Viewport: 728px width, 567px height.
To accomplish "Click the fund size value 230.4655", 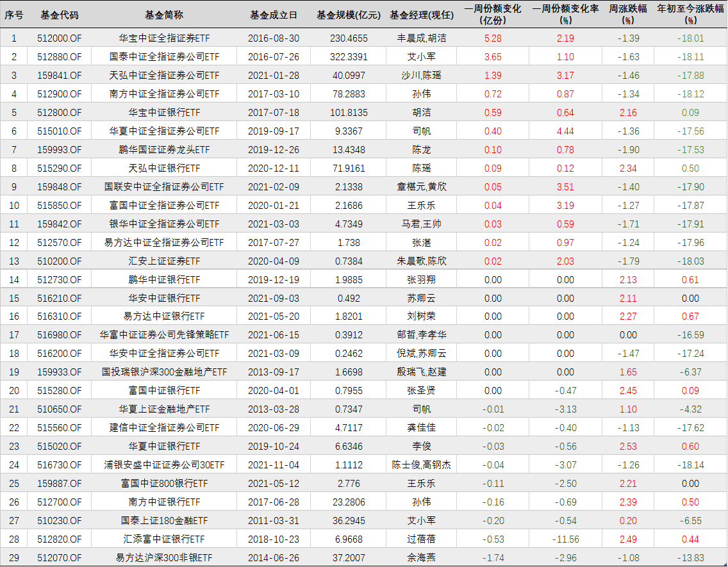I will pyautogui.click(x=347, y=38).
